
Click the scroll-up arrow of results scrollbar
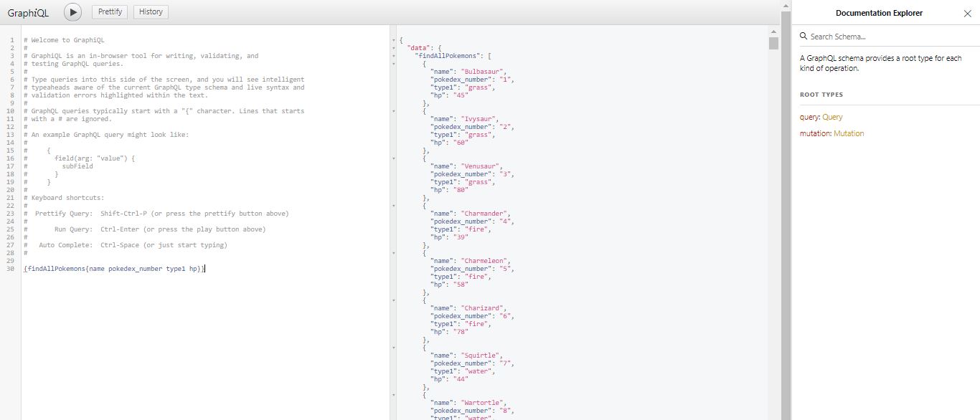(773, 32)
